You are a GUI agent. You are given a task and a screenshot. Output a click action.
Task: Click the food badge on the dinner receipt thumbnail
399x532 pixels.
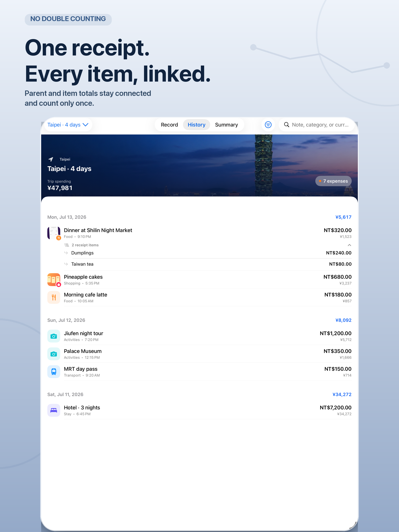[x=58, y=238]
